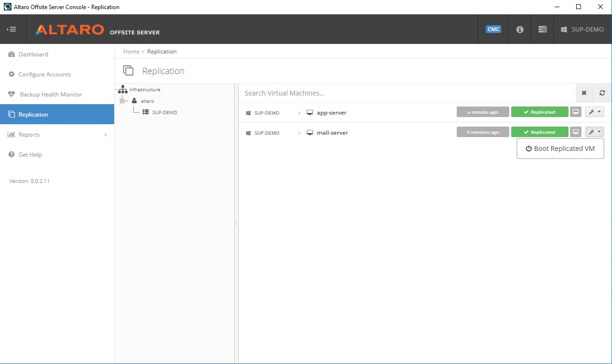Clear search with the X button
This screenshot has height=364, width=612.
coord(584,93)
